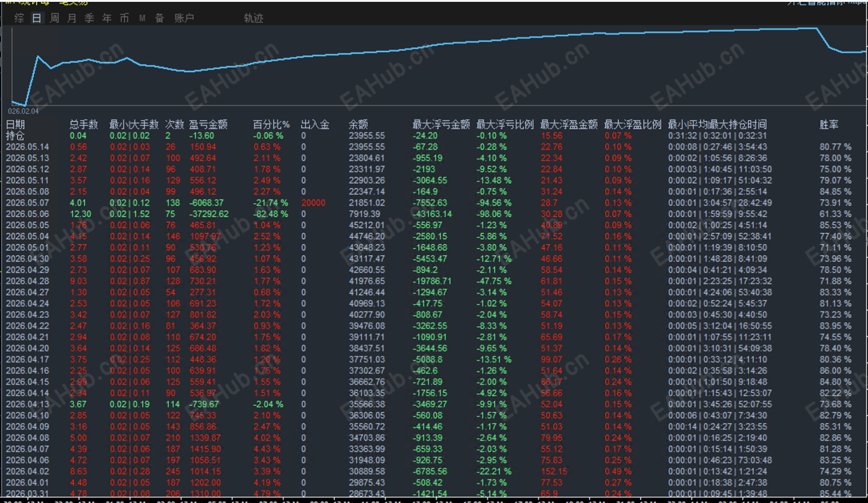This screenshot has height=503, width=868.
Task: Select the 最大浮亏比例 column header
Action: (x=505, y=125)
